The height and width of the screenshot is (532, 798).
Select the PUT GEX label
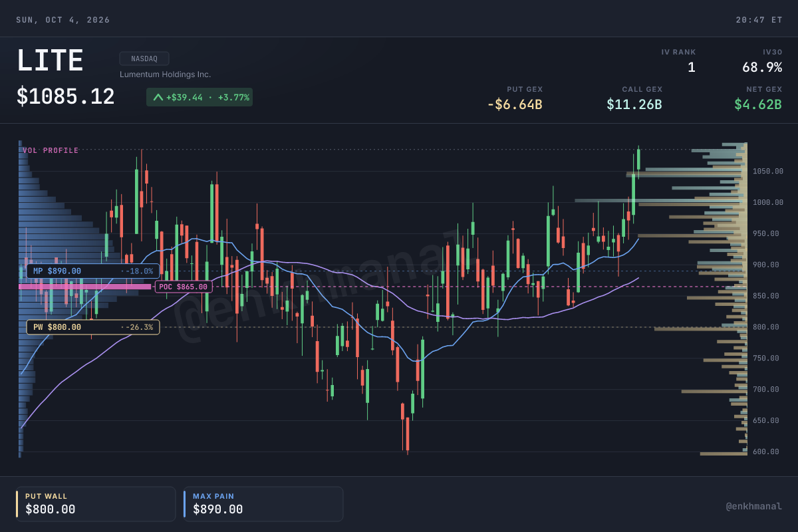[525, 89]
